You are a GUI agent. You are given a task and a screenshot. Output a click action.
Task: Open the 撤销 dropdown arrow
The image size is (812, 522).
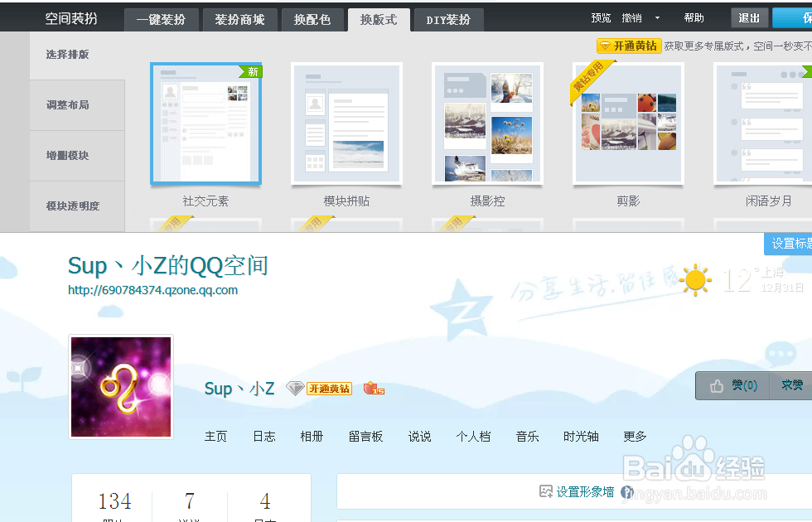657,18
